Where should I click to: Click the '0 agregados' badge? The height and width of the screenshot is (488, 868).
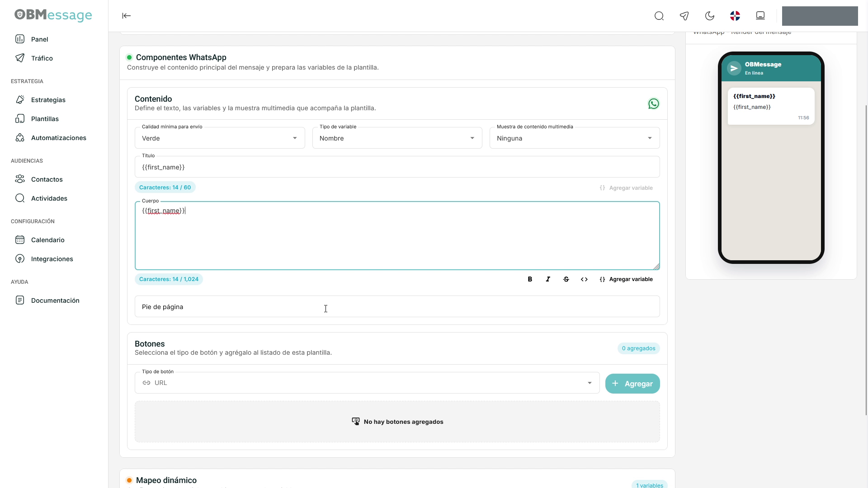(638, 348)
